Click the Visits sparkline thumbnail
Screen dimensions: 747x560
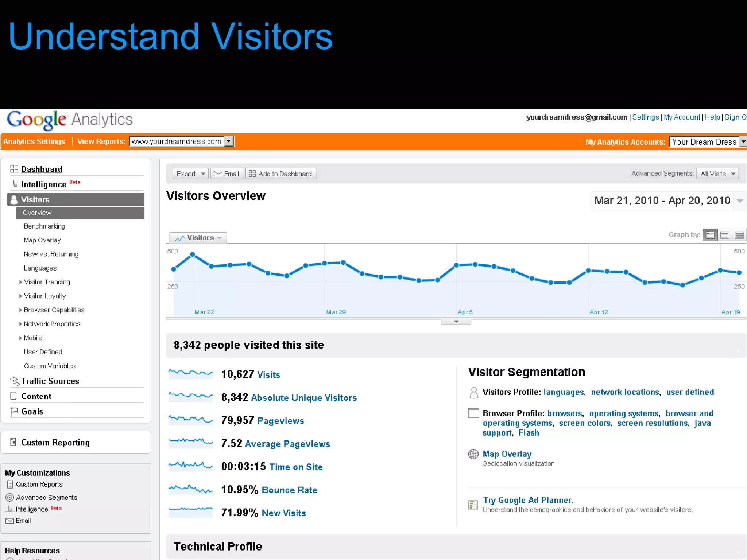tap(190, 374)
